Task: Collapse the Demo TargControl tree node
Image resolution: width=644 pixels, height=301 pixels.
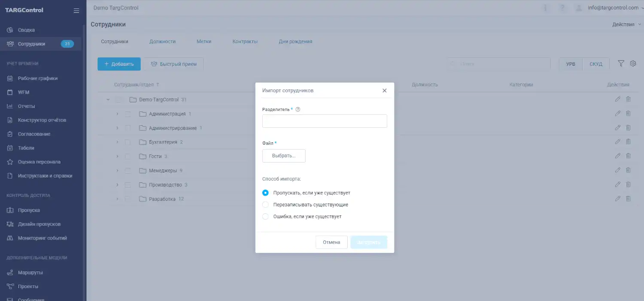Action: click(108, 100)
